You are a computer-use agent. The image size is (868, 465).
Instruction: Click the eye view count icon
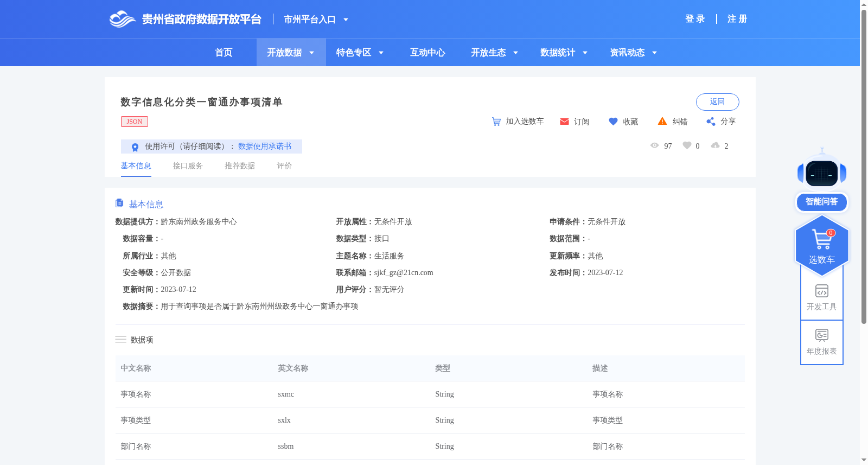pyautogui.click(x=655, y=145)
